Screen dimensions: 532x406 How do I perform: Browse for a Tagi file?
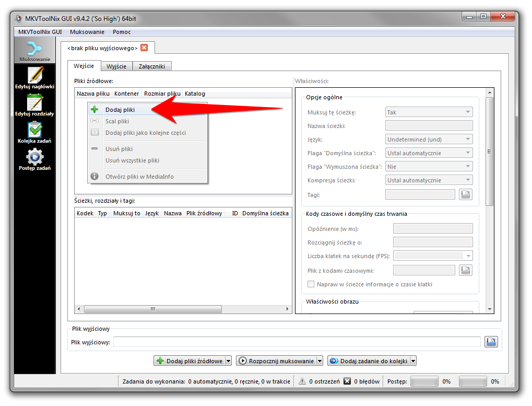tap(466, 194)
